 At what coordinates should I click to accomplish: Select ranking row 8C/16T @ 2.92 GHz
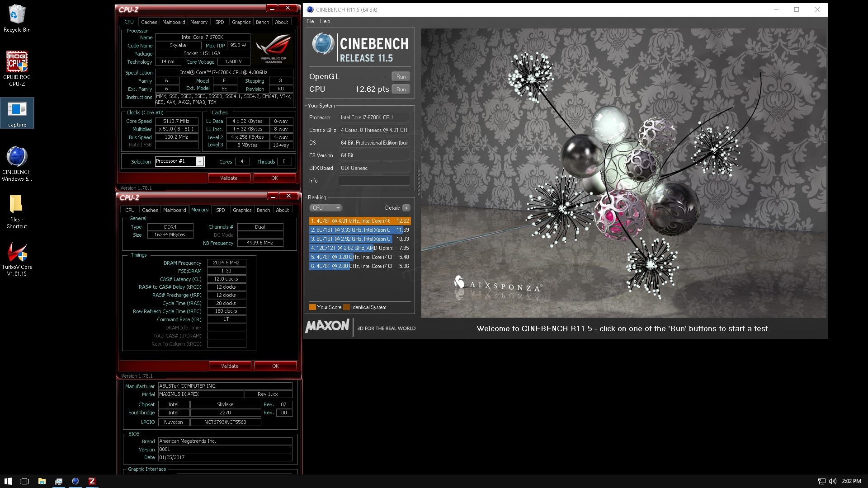(360, 239)
